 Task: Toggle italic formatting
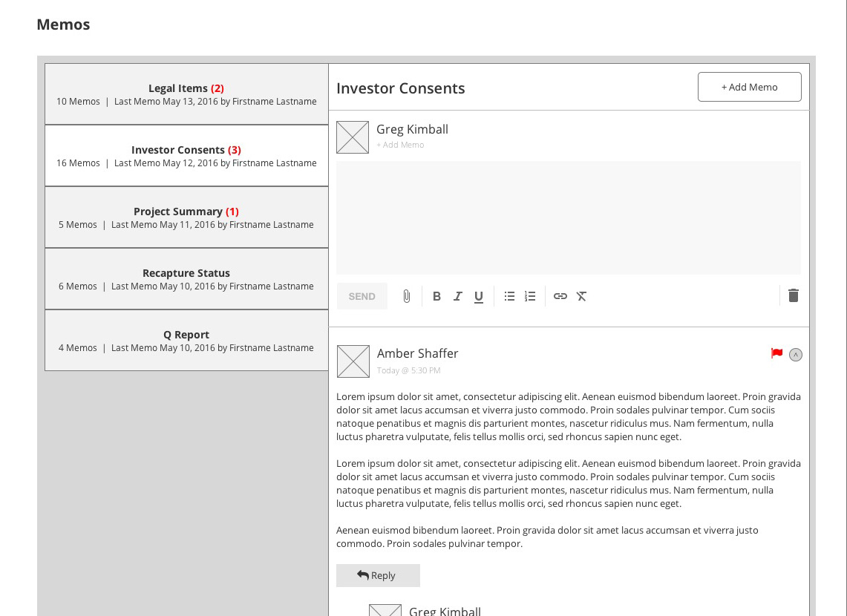point(457,296)
